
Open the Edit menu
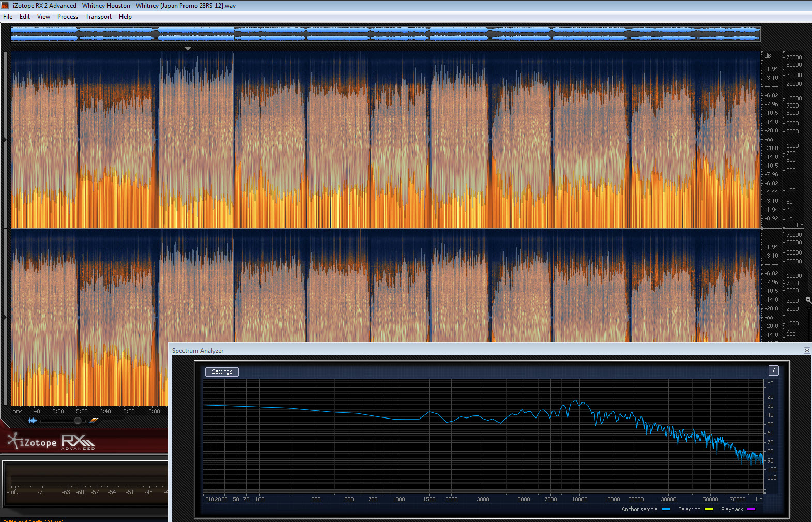point(25,17)
